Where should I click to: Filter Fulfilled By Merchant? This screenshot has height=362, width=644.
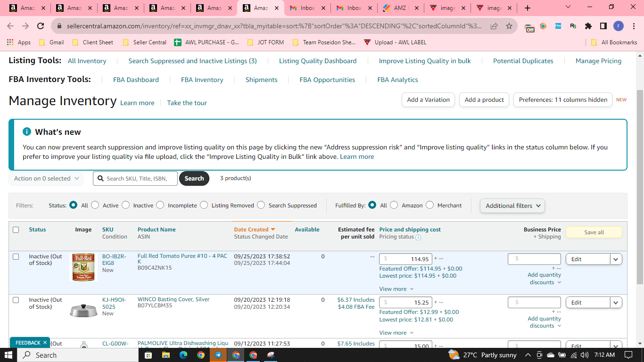429,205
